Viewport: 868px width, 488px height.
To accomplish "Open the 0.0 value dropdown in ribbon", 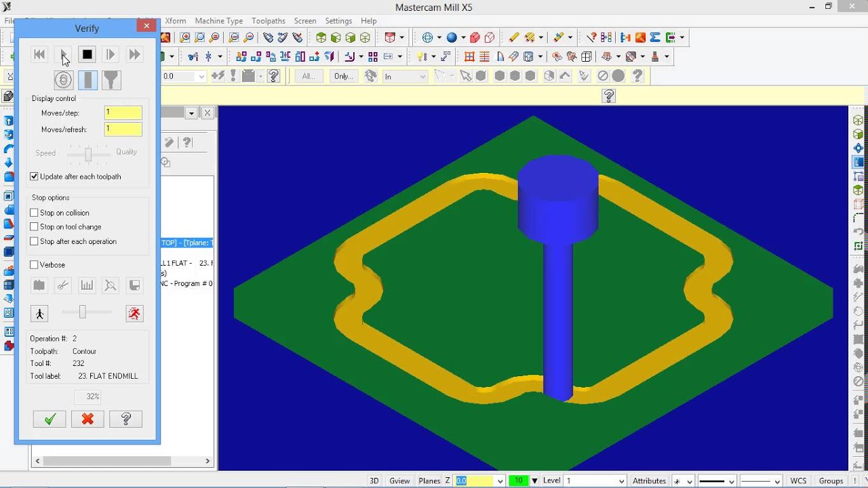I will tap(201, 77).
